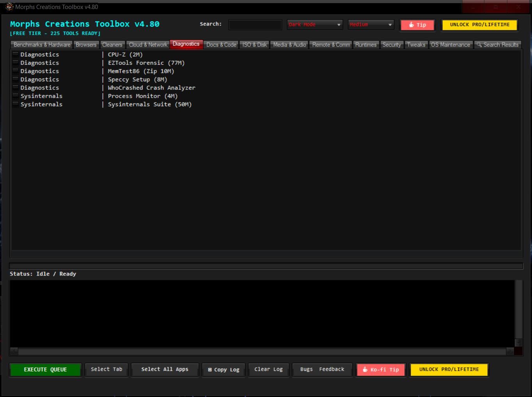The height and width of the screenshot is (397, 532).
Task: Toggle the CPU-Z (2M) checkbox
Action: click(16, 54)
